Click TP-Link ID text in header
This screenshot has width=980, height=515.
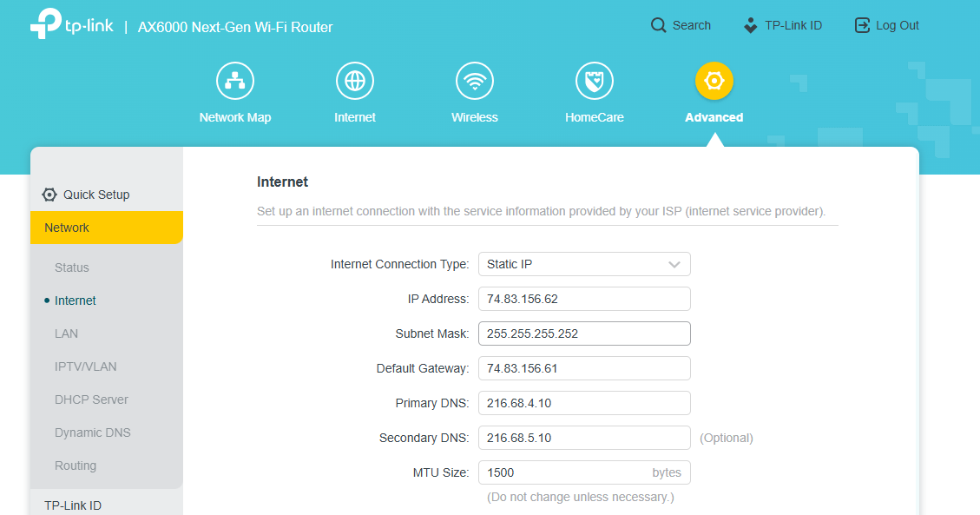point(793,26)
